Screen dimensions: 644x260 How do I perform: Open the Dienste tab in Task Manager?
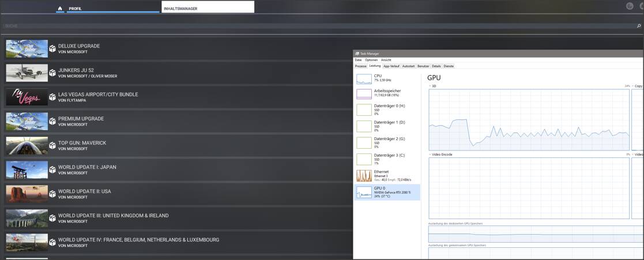[x=449, y=66]
